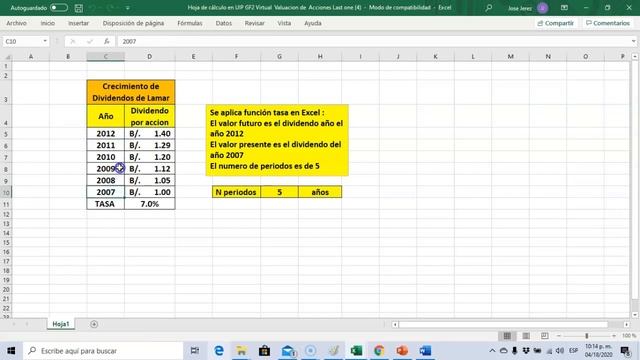This screenshot has width=640, height=360.
Task: Open the Fórmulas tab
Action: [189, 23]
